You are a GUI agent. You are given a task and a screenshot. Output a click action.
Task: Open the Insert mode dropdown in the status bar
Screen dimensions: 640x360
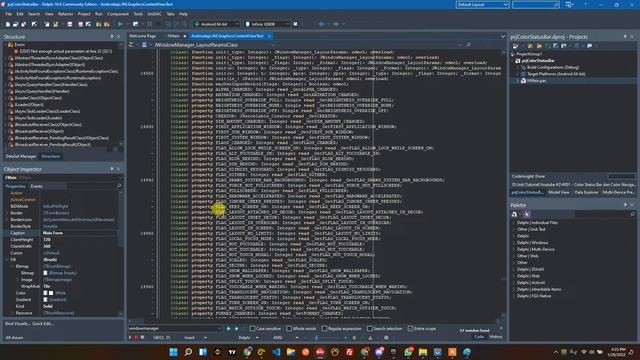[x=205, y=338]
